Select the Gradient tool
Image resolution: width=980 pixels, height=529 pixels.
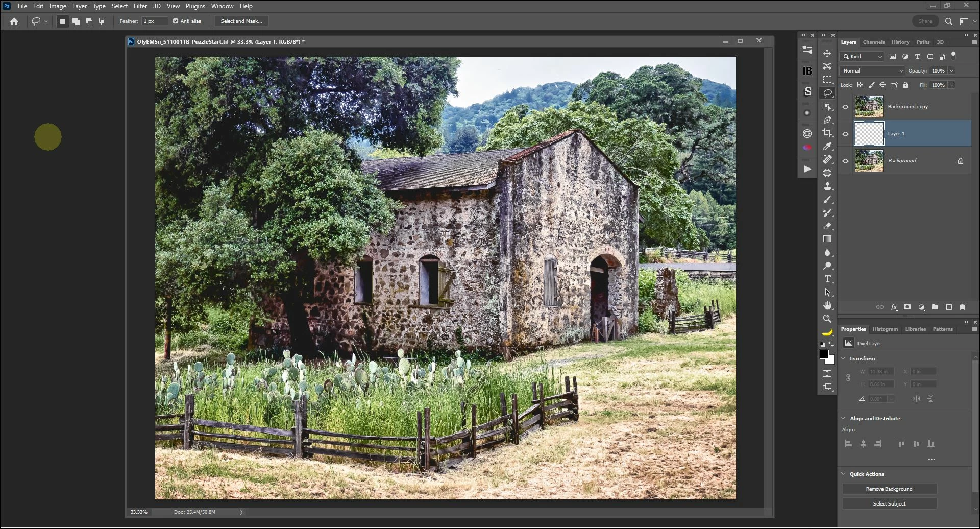[827, 239]
